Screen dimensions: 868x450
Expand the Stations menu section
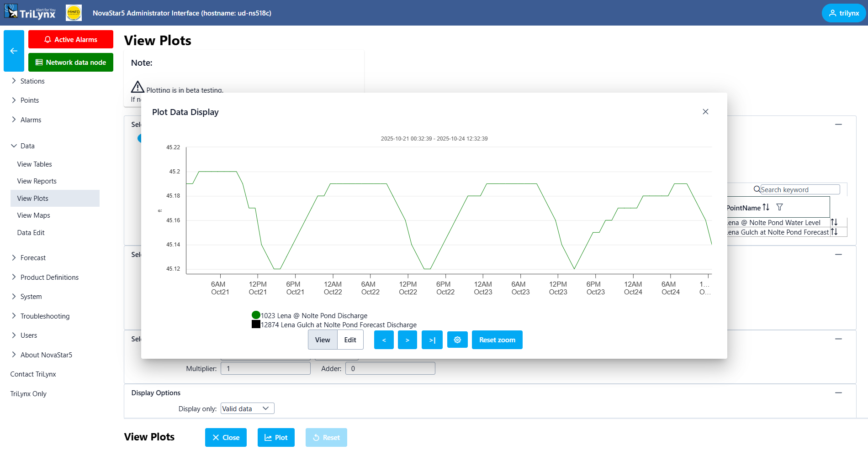(32, 81)
